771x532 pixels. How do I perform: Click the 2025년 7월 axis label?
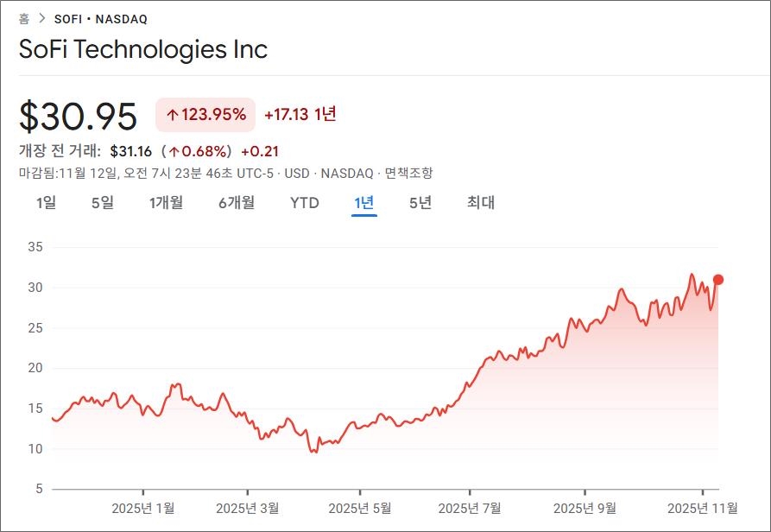point(470,508)
